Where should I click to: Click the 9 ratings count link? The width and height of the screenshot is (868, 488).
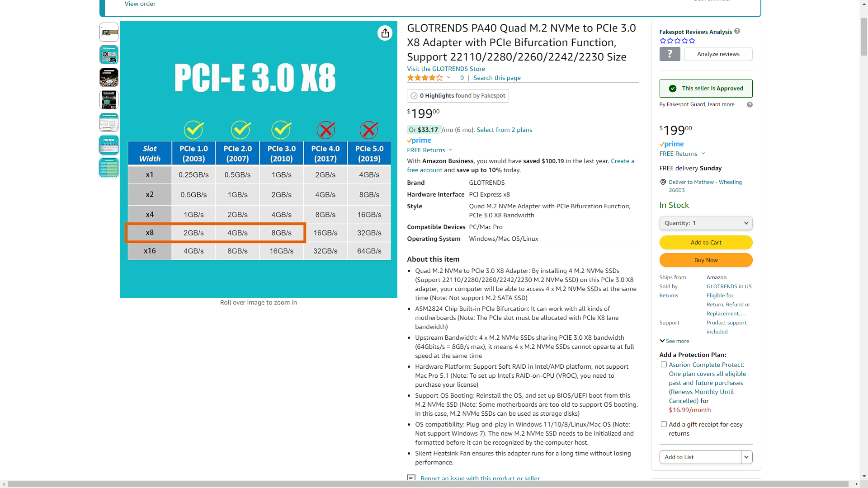(462, 78)
